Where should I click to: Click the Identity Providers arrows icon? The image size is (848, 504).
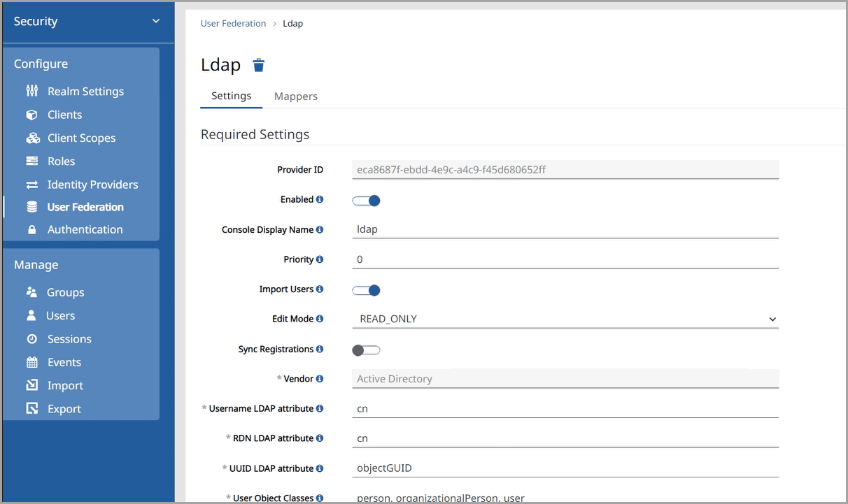32,185
